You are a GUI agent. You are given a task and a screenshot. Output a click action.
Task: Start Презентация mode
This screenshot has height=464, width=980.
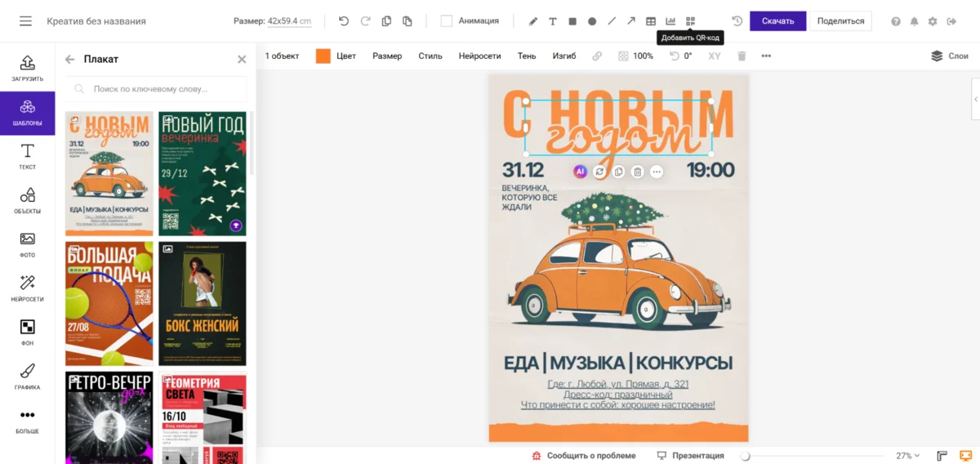coord(690,455)
